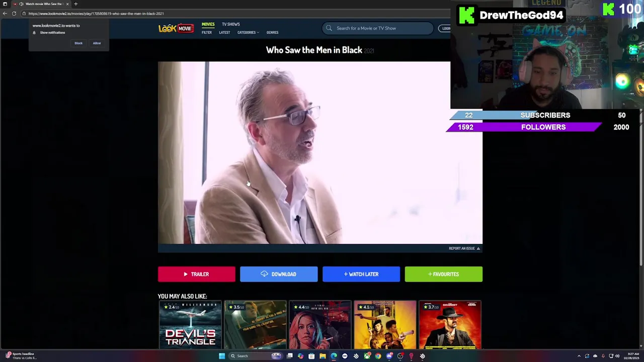Image resolution: width=644 pixels, height=362 pixels.
Task: Switch to the Watch movie browser tab
Action: (x=42, y=4)
